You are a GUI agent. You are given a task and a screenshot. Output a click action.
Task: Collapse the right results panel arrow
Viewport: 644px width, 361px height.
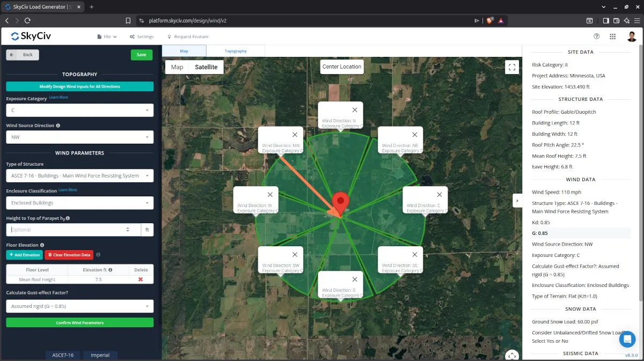517,201
